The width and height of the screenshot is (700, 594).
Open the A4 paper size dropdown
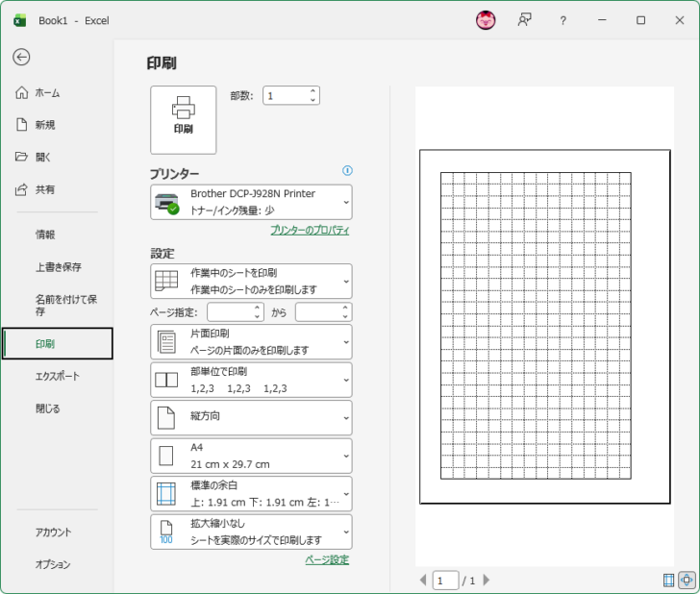tap(251, 456)
